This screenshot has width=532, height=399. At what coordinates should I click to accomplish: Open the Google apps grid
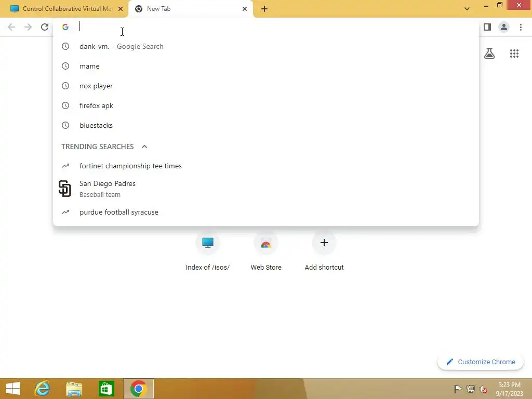pos(514,54)
